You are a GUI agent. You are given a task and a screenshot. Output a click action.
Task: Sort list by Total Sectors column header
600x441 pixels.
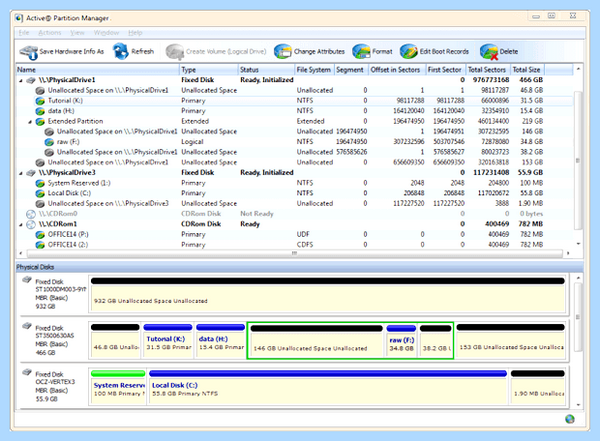[488, 70]
